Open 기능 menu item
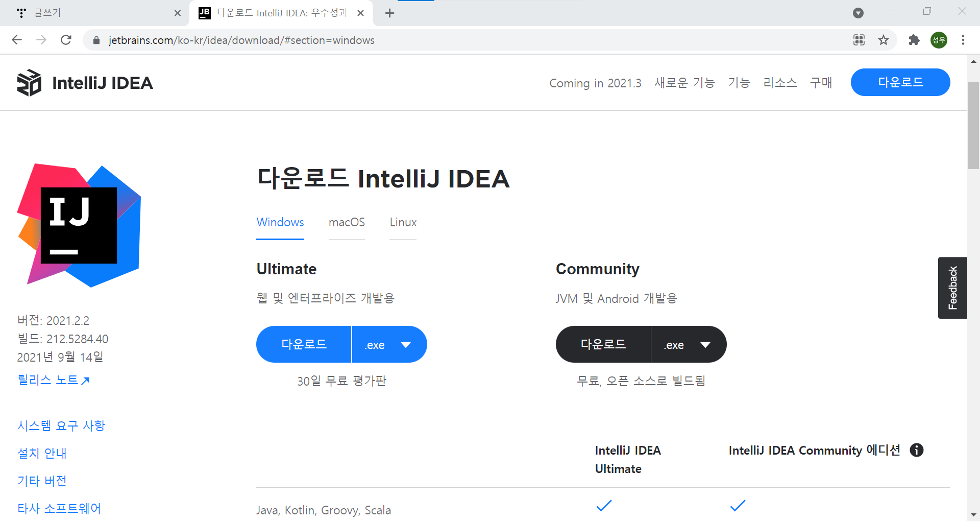Viewport: 980px width, 521px height. pyautogui.click(x=739, y=83)
